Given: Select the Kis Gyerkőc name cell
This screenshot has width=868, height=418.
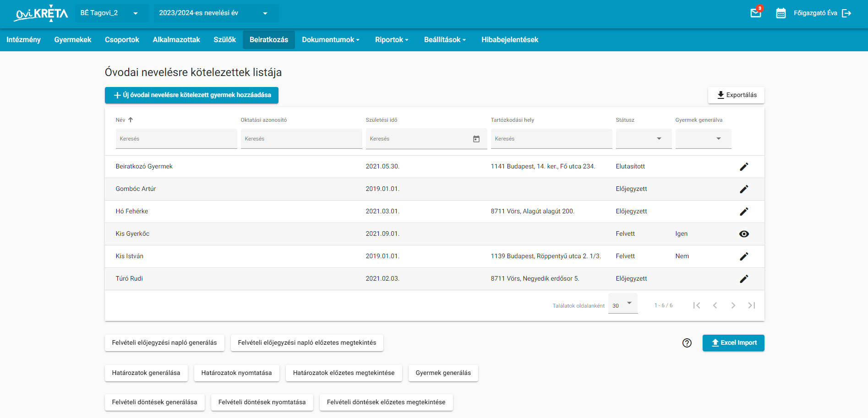Looking at the screenshot, I should 132,234.
